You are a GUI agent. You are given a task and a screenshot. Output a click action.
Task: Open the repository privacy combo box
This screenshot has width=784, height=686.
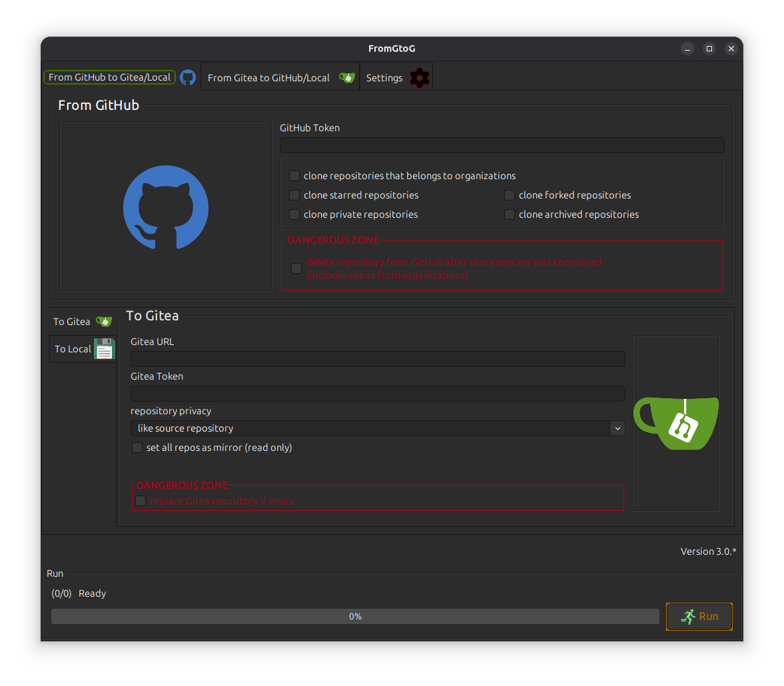378,428
